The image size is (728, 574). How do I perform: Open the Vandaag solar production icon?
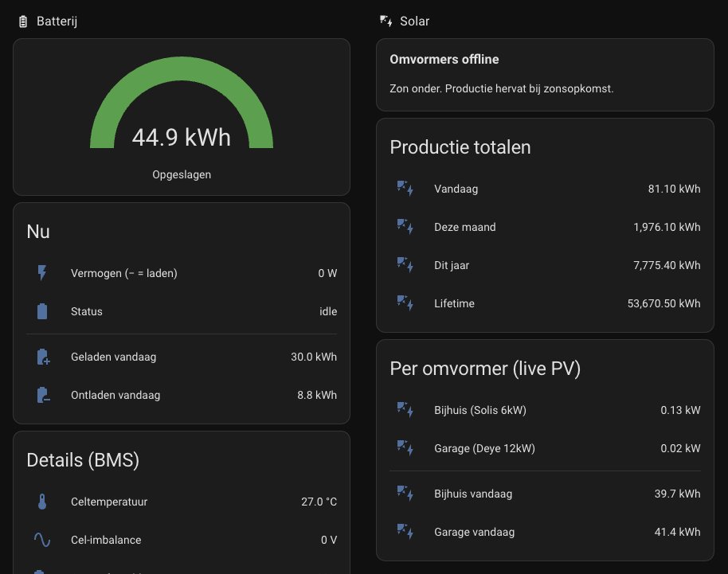point(405,189)
